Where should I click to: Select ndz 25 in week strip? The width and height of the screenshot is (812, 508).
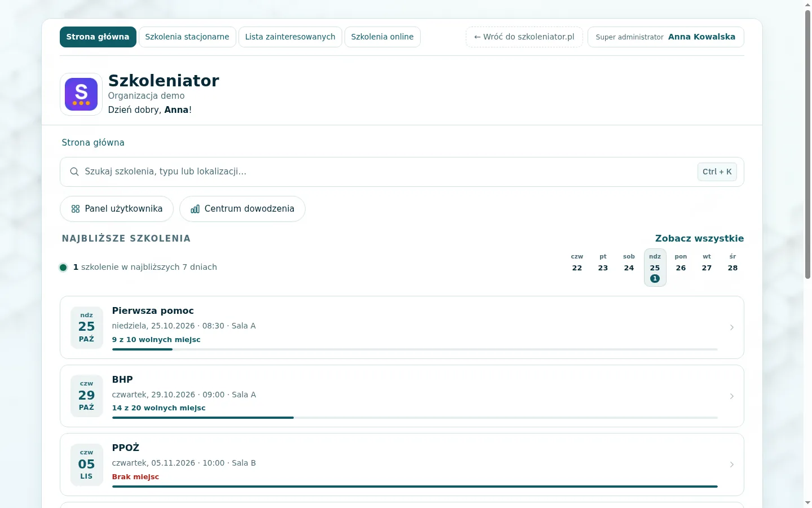(x=655, y=267)
